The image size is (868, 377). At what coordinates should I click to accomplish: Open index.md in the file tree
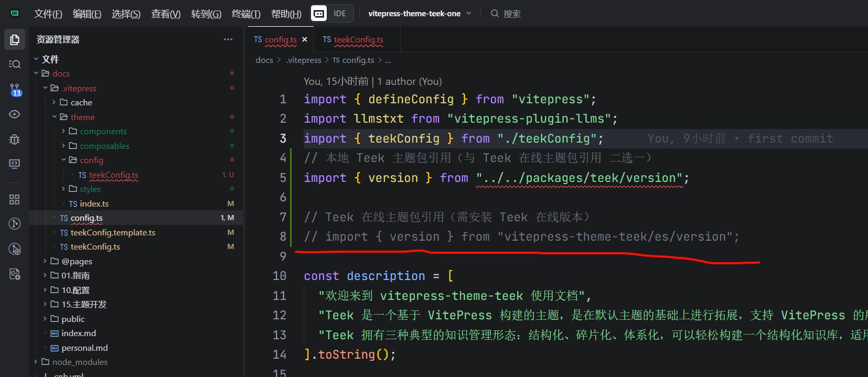coord(78,333)
